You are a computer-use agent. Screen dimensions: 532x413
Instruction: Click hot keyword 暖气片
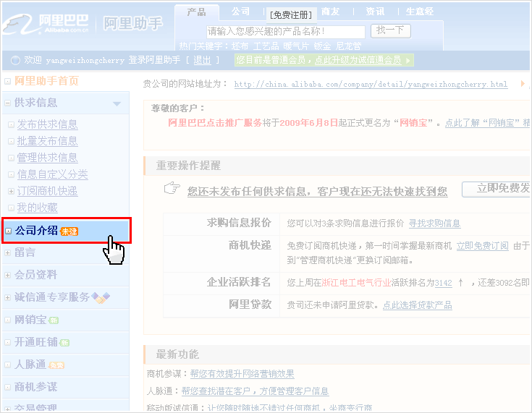tap(296, 46)
